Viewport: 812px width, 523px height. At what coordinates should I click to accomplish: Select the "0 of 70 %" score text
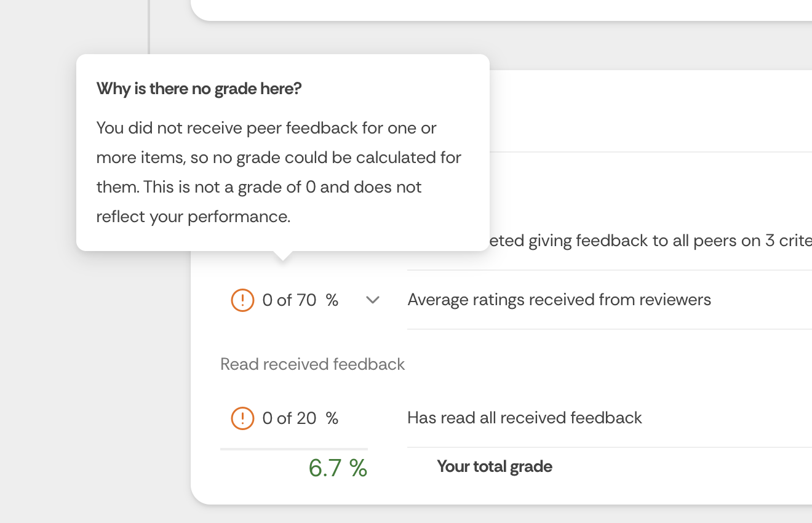pyautogui.click(x=300, y=300)
